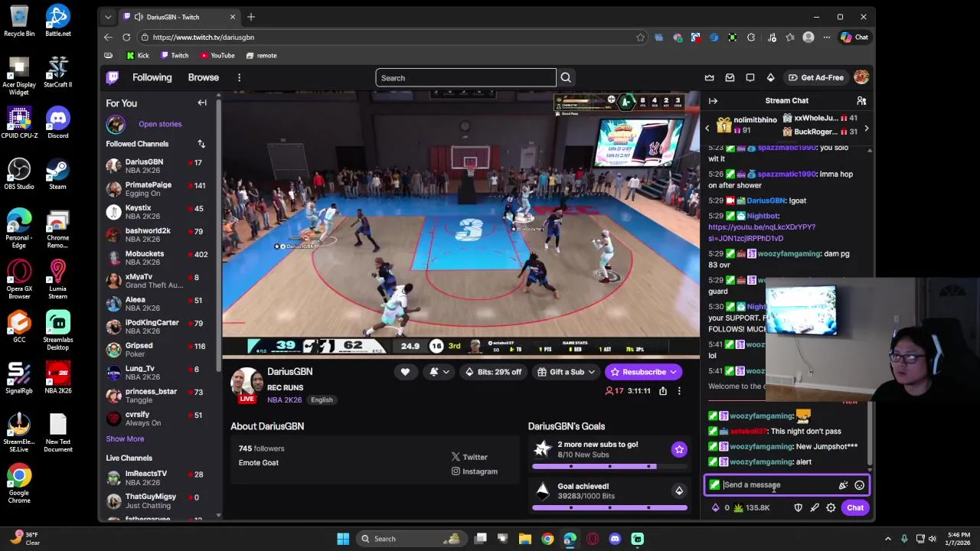Open File Explorer in the taskbar
Screen dimensions: 980x551
tap(525, 539)
